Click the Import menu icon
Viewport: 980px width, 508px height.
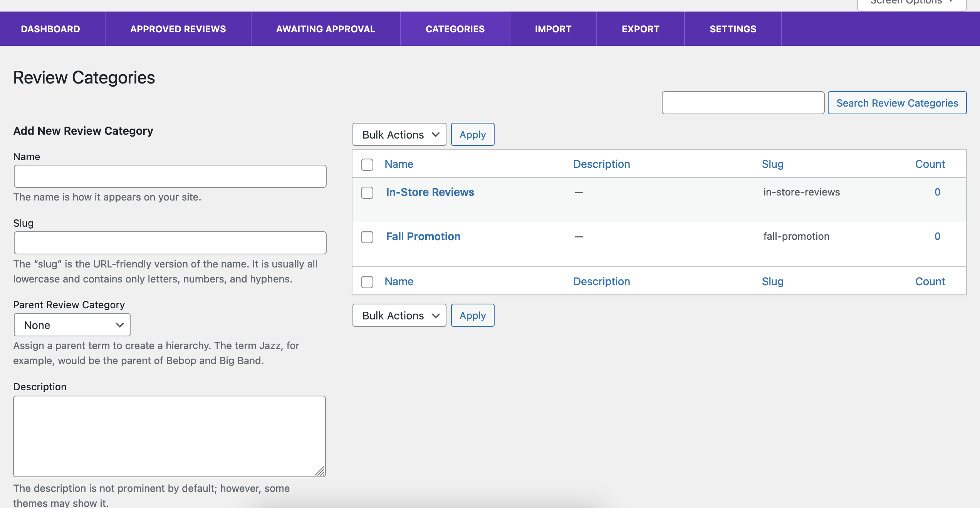coord(553,28)
